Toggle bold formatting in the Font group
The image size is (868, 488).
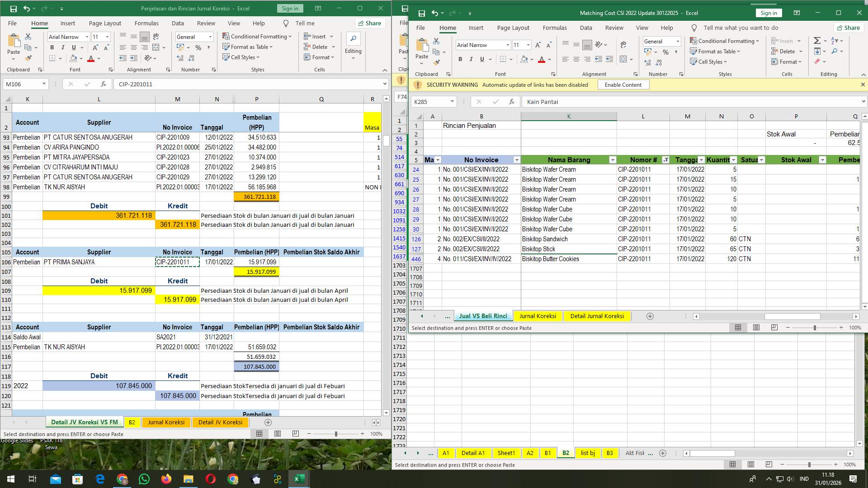click(x=460, y=59)
